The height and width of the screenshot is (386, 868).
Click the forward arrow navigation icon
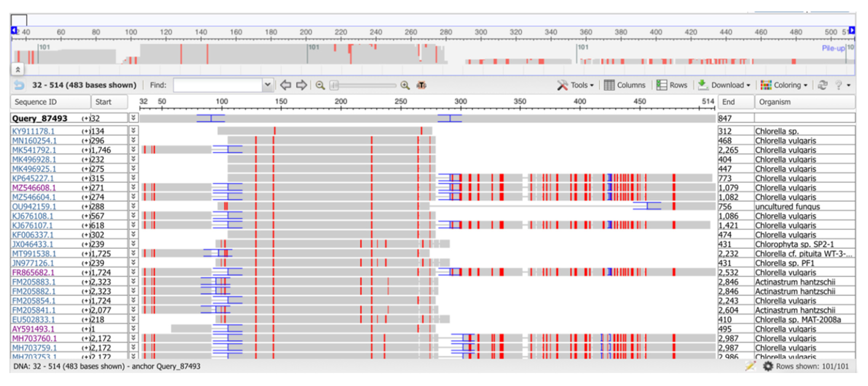coord(301,85)
